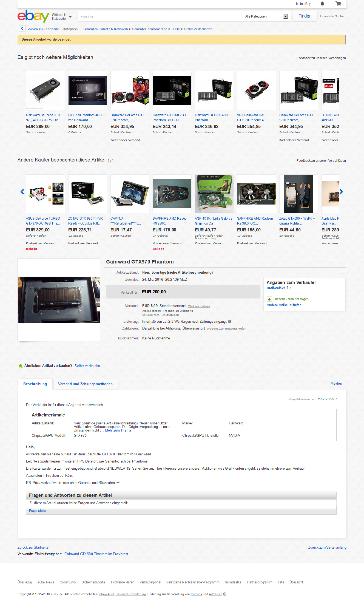Click Feedback zu unseren Vorschlägen in first section

[x=321, y=58]
